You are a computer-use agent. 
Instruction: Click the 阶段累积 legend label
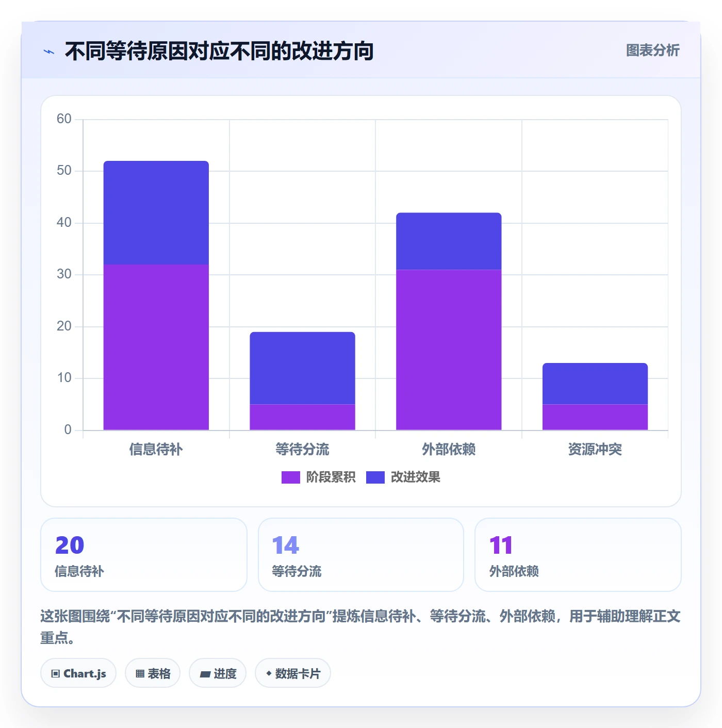point(331,477)
